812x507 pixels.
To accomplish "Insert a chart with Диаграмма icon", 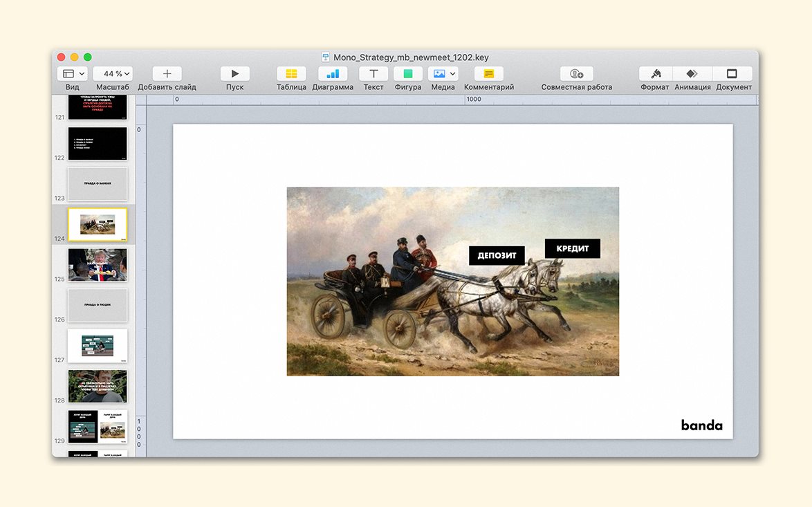I will (x=333, y=73).
